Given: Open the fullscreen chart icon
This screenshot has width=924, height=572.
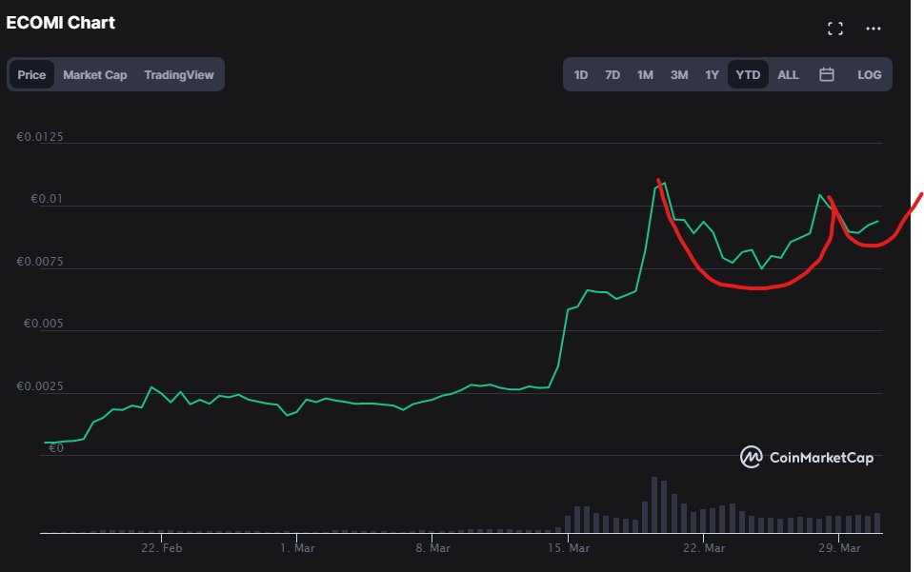Looking at the screenshot, I should 835,29.
